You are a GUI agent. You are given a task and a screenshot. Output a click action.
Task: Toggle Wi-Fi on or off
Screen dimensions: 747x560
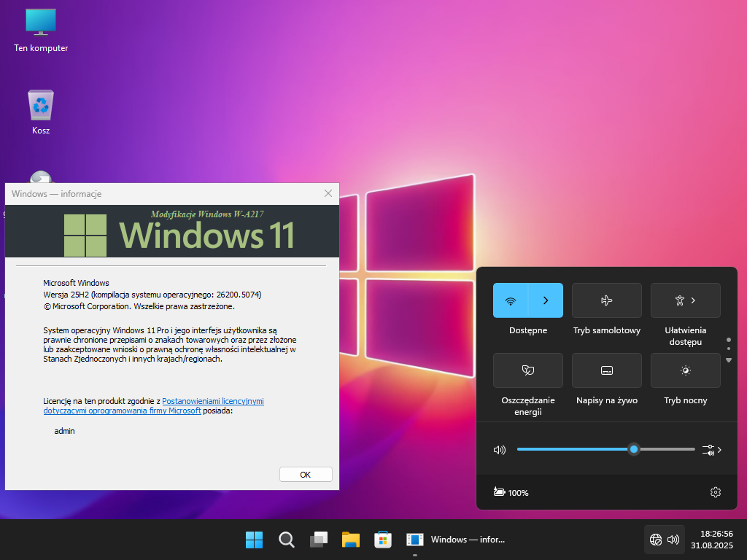pyautogui.click(x=511, y=300)
